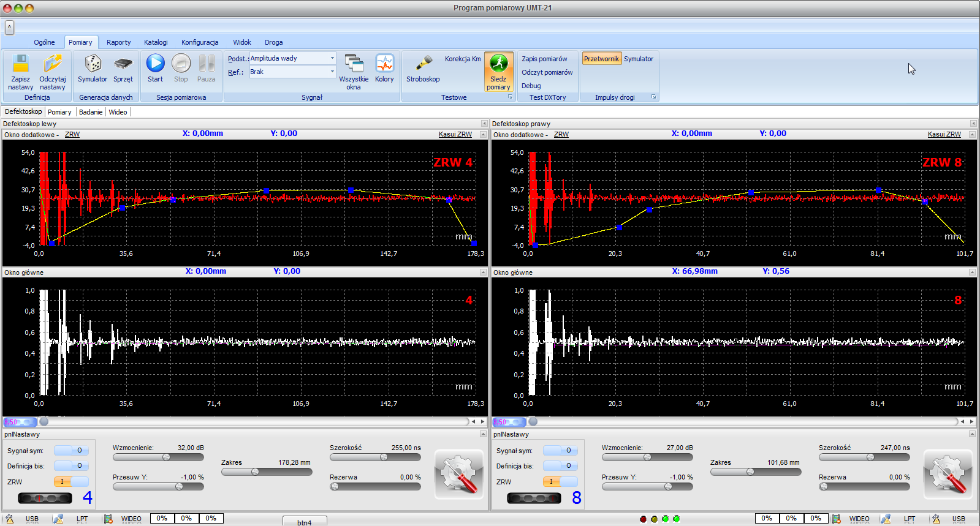Adjust the left Wzmocnienie gain slider
980x526 pixels.
pyautogui.click(x=166, y=457)
